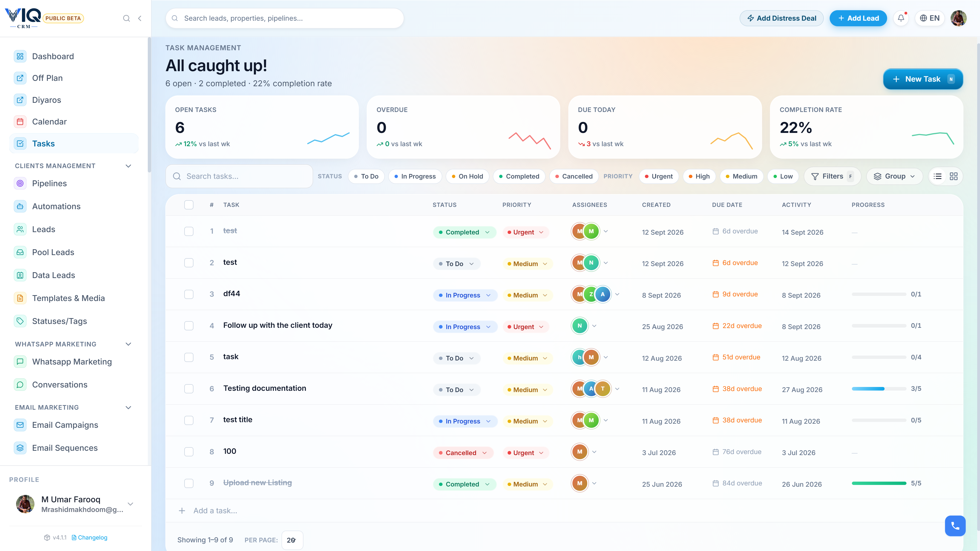Image resolution: width=980 pixels, height=551 pixels.
Task: Switch to grid view icon
Action: [953, 176]
